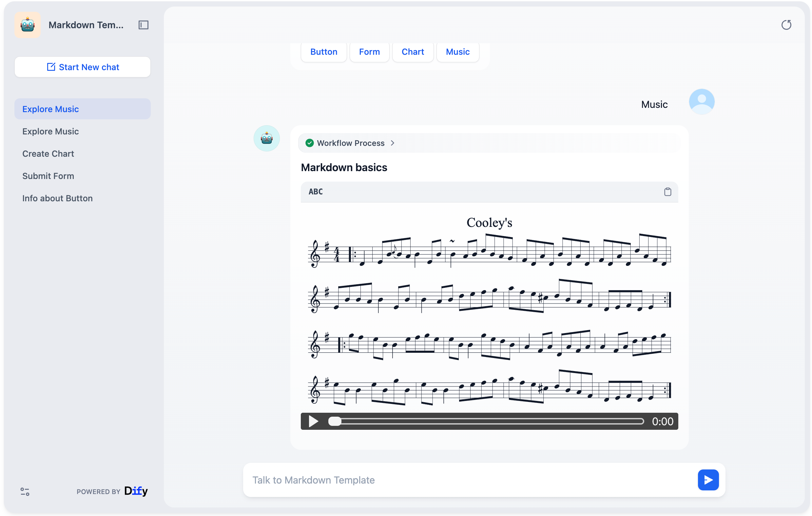Click the user profile avatar
This screenshot has height=516, width=812.
pyautogui.click(x=701, y=102)
